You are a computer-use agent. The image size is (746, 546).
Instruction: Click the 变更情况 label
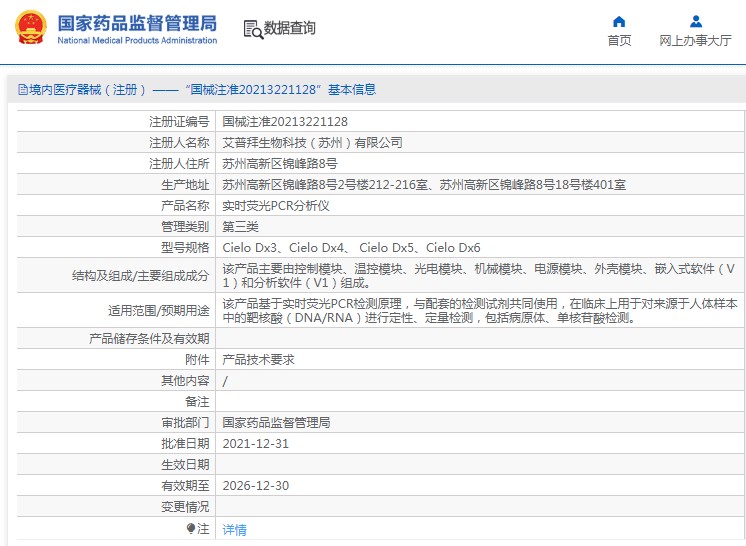[x=185, y=506]
